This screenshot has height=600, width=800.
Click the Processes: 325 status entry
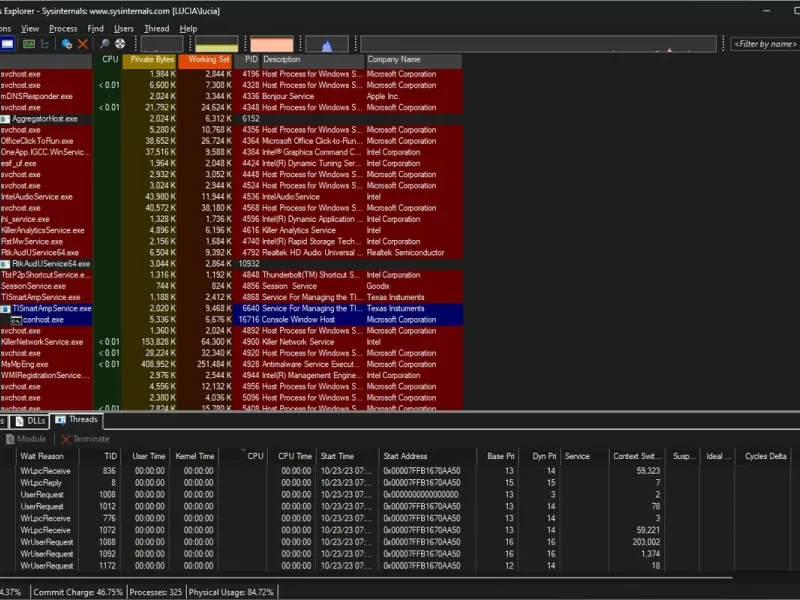click(156, 592)
